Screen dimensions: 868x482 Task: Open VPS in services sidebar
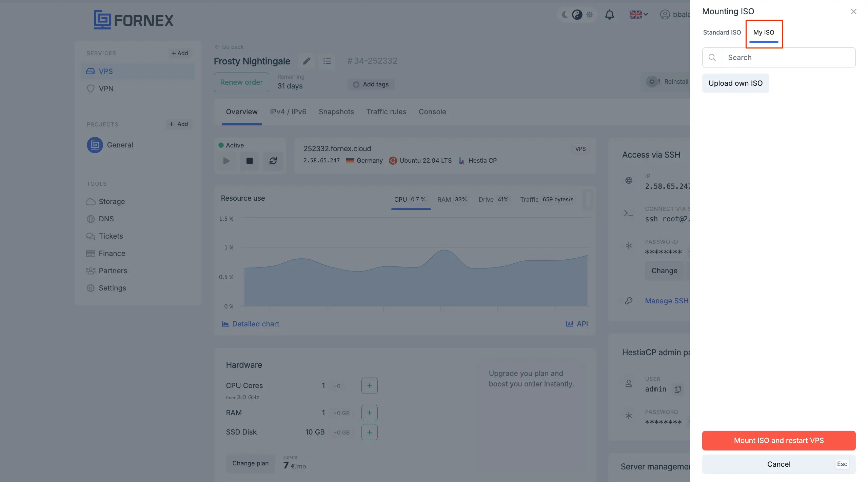point(138,71)
